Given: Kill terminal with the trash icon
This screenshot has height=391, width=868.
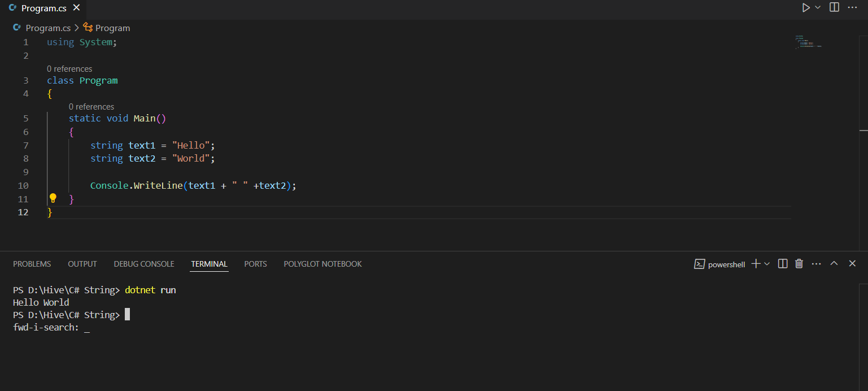Looking at the screenshot, I should pos(799,264).
